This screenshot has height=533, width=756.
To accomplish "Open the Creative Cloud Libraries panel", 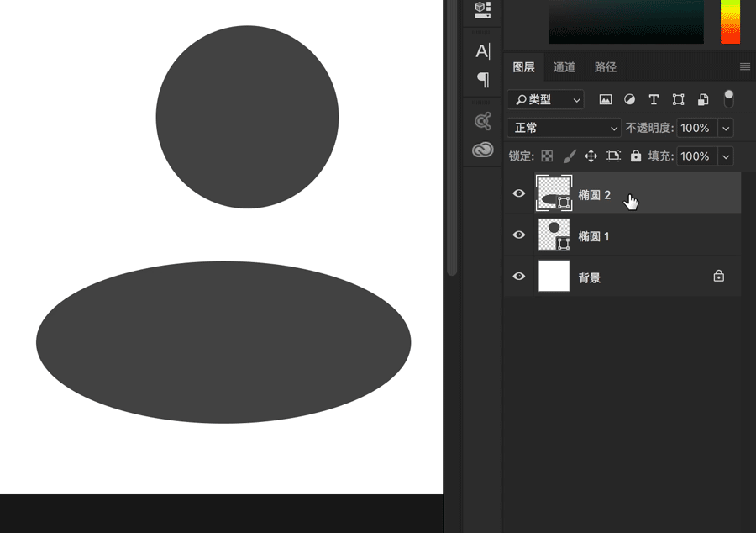I will 482,150.
